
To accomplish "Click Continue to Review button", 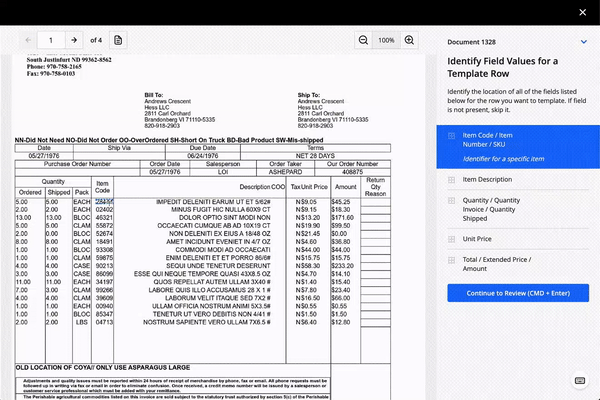I will pos(518,293).
